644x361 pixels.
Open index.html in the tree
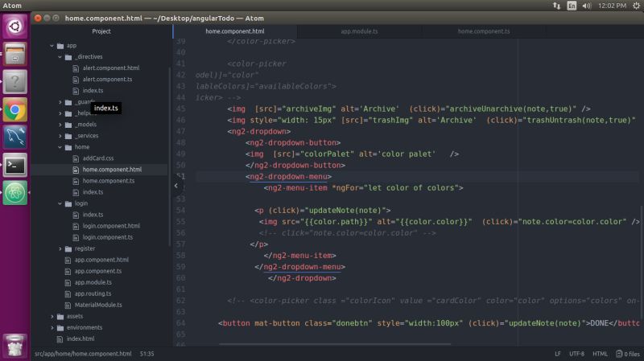[80, 338]
